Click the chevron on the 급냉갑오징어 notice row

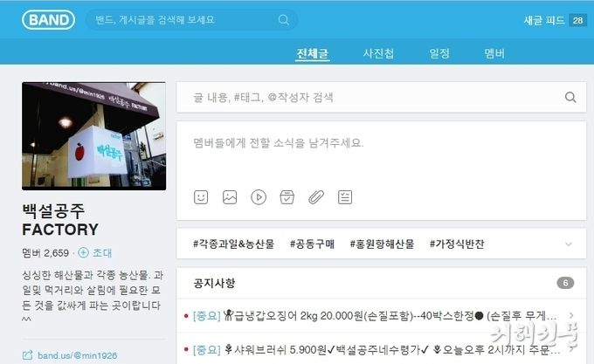pos(571,315)
